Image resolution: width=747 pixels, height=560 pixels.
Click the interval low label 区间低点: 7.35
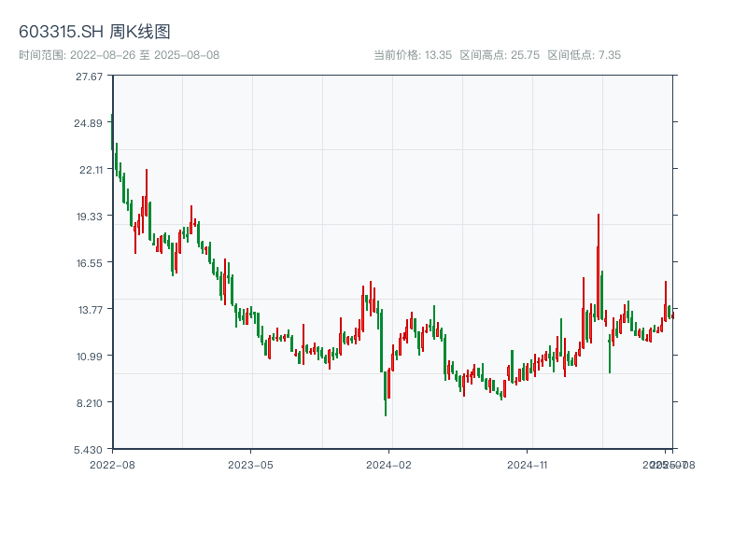pos(585,55)
